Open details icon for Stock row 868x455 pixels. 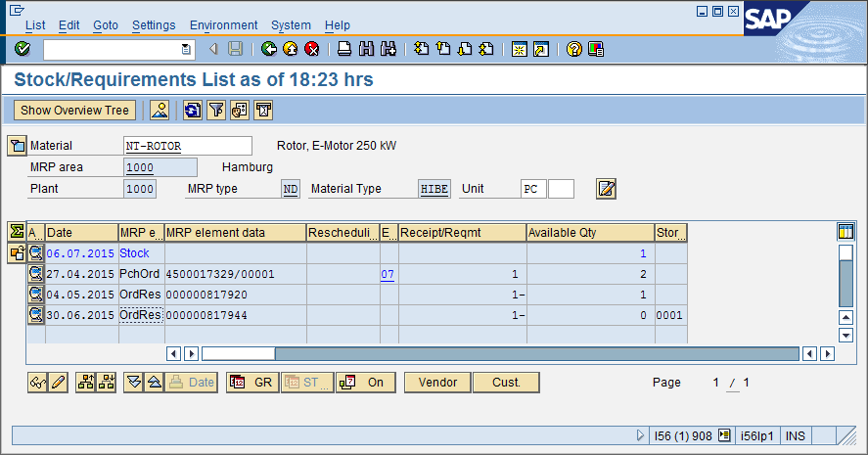(36, 253)
